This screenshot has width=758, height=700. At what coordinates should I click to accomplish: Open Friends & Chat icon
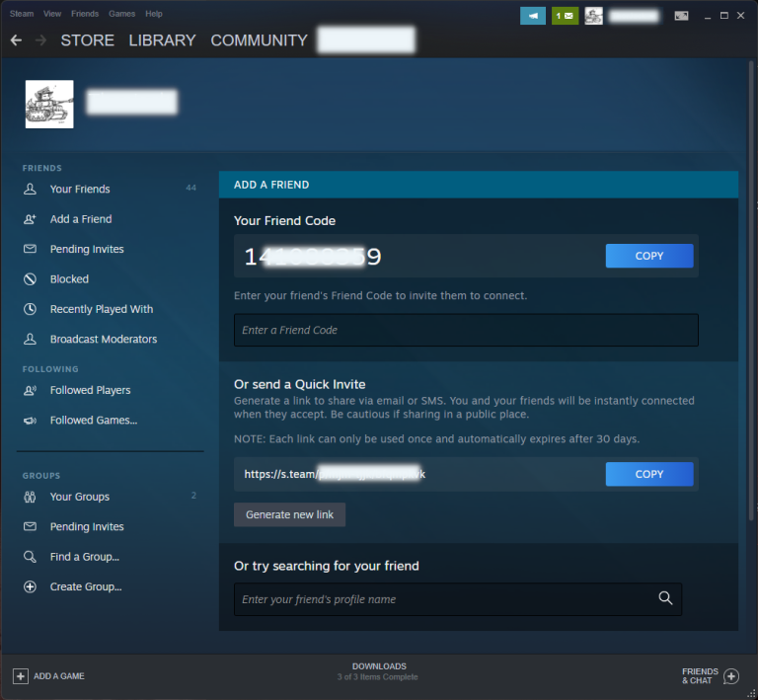(731, 676)
